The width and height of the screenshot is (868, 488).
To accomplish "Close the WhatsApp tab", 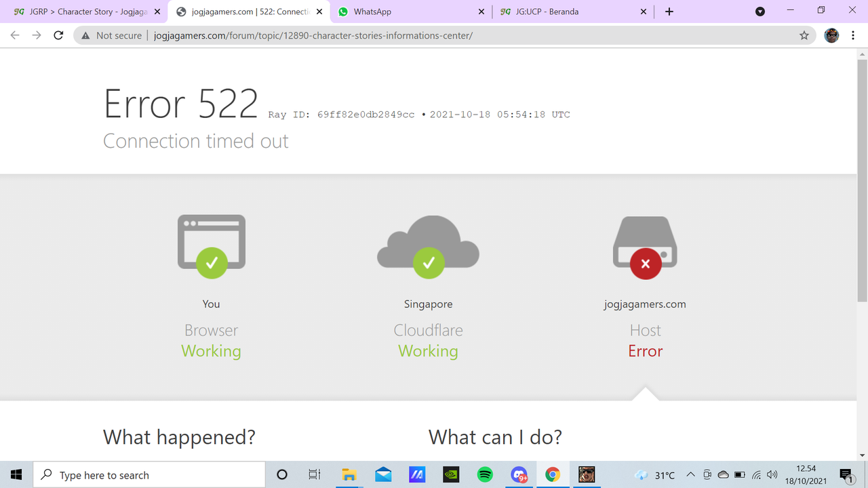I will 481,12.
